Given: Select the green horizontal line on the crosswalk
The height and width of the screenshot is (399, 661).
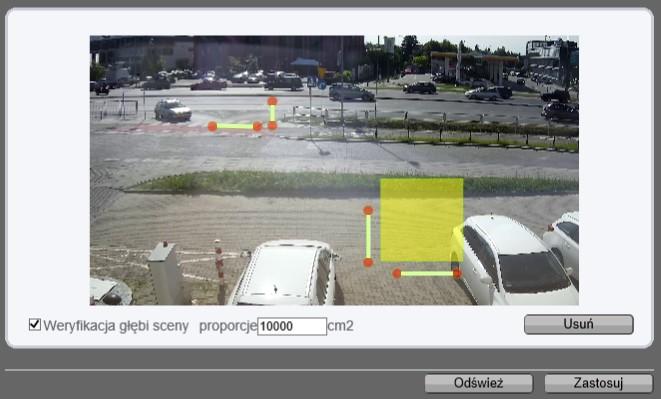Looking at the screenshot, I should pos(235,126).
